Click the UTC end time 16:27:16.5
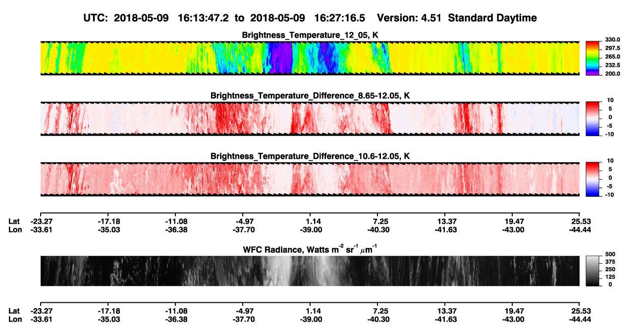This screenshot has width=644, height=330. click(340, 18)
